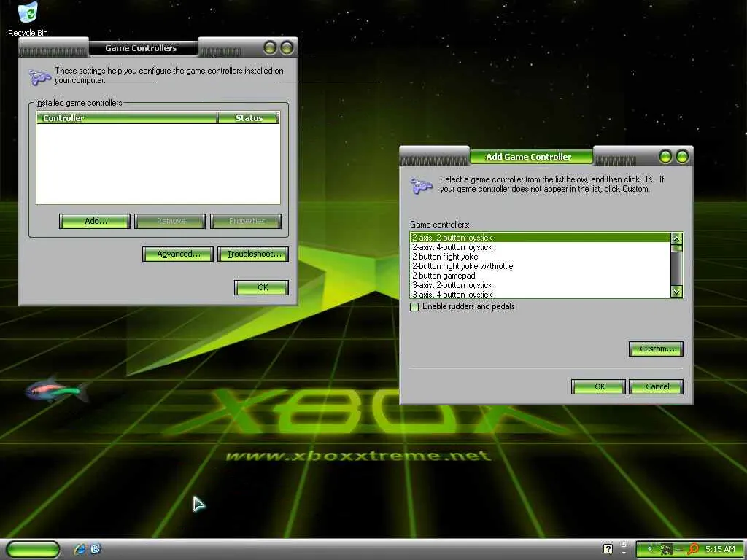Enable rudders and pedals checkbox
This screenshot has height=560, width=747.
point(414,307)
